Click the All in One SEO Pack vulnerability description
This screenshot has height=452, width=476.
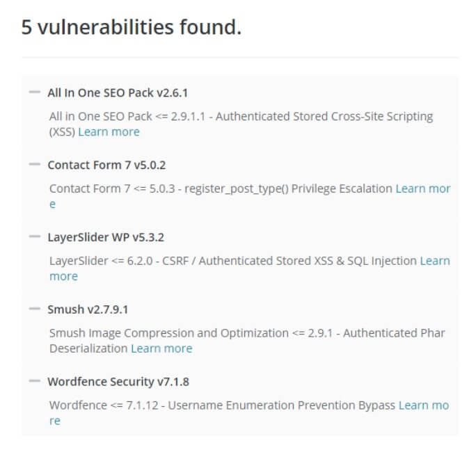click(x=241, y=124)
